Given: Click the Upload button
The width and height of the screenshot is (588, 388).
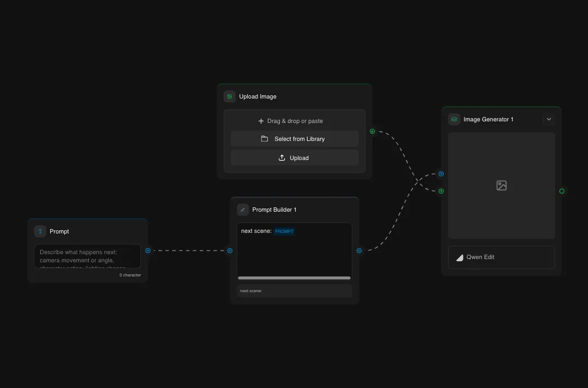Looking at the screenshot, I should pyautogui.click(x=294, y=157).
